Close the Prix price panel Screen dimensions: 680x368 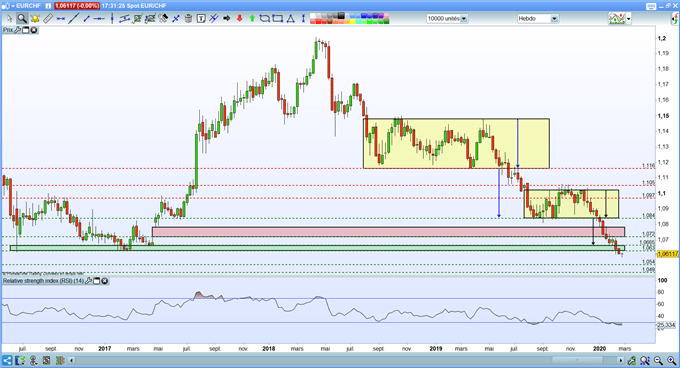(33, 30)
